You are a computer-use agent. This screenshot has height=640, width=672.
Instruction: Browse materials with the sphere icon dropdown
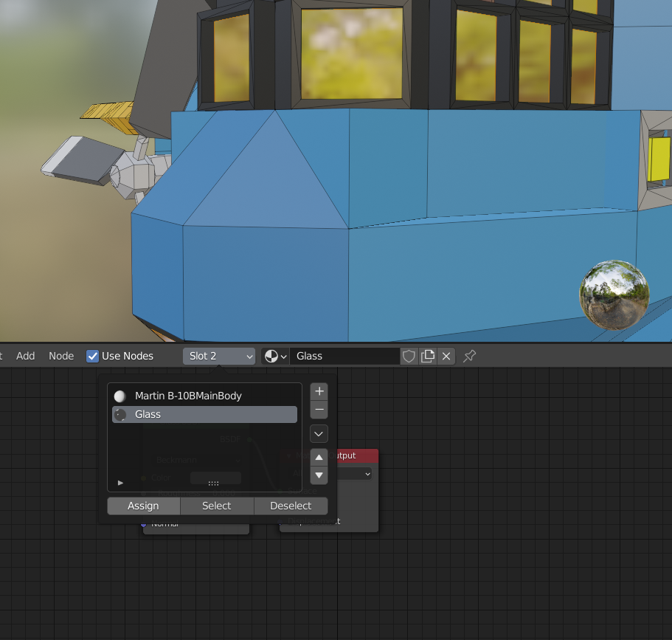[x=275, y=356]
